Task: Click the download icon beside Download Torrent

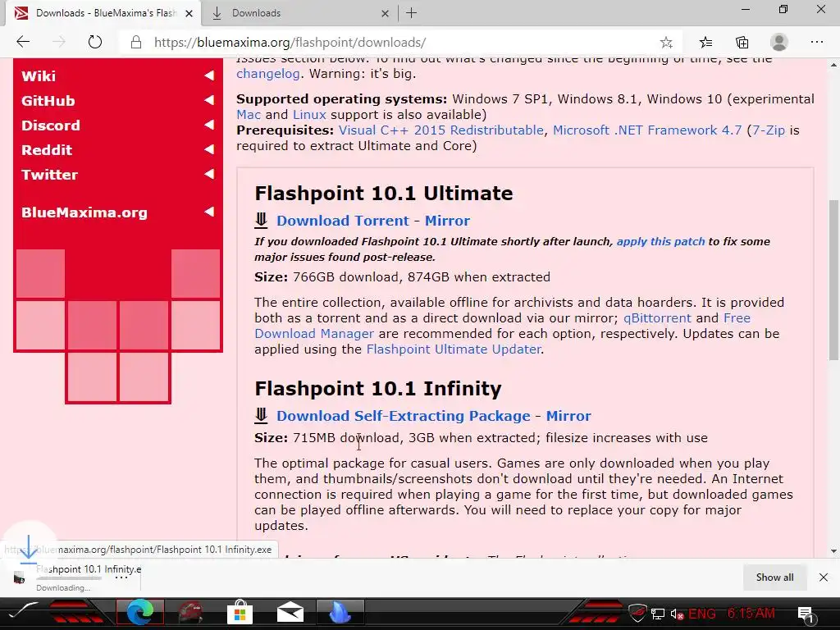Action: (261, 220)
